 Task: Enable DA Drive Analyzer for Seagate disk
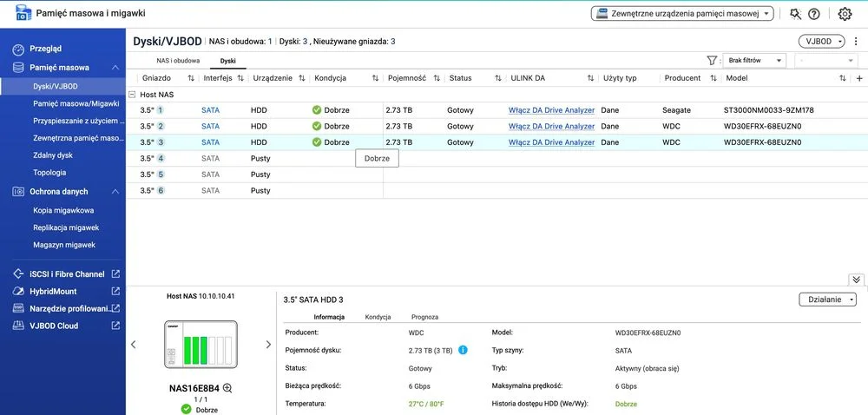click(551, 110)
